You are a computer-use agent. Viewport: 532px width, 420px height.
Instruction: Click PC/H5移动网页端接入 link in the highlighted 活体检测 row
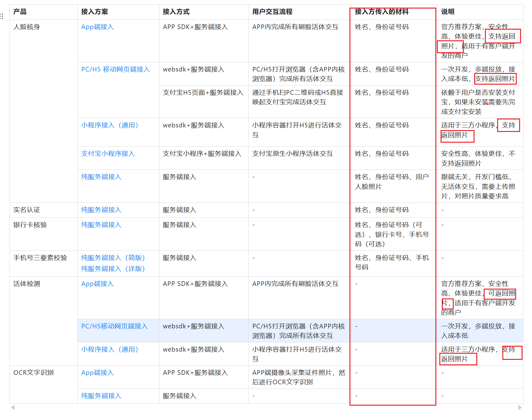tap(114, 326)
